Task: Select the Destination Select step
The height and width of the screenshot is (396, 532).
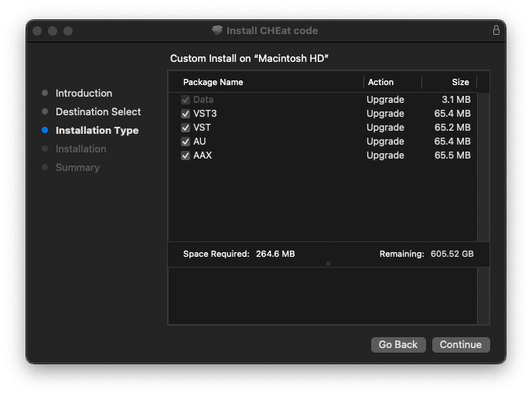Action: pos(98,111)
